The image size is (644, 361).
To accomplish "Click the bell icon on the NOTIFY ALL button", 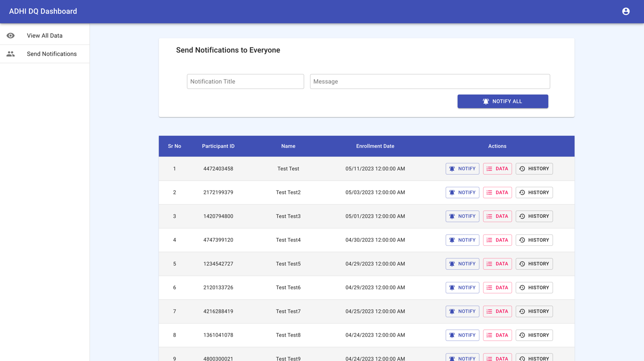I will pyautogui.click(x=485, y=101).
